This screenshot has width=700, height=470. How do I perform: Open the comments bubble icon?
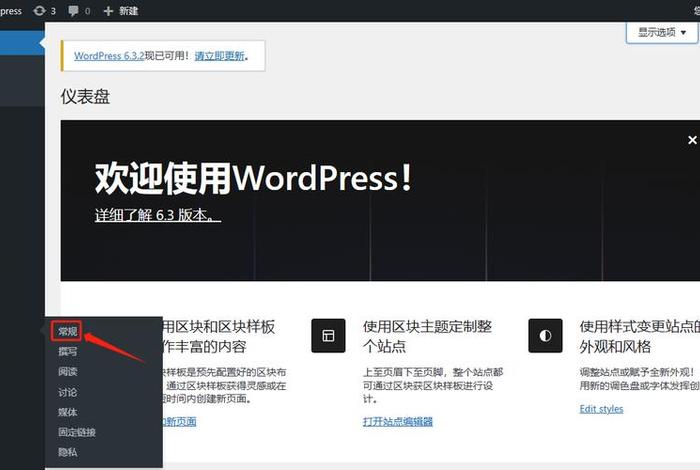coord(73,11)
